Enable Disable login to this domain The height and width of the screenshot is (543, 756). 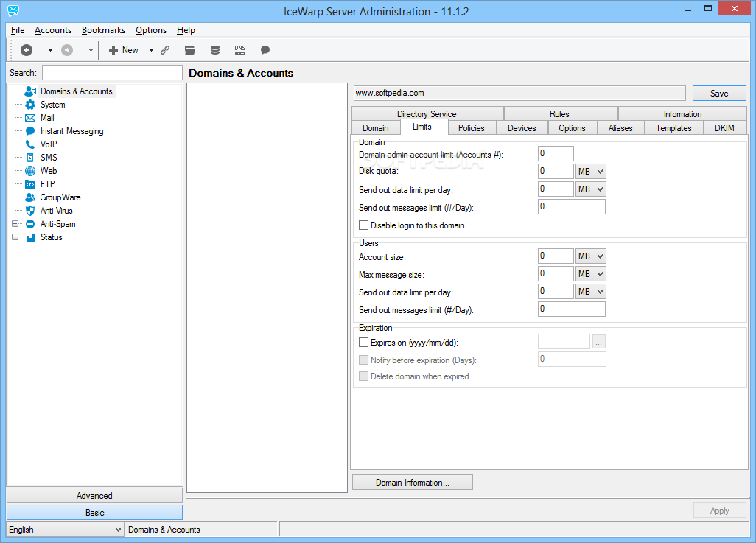coord(363,225)
